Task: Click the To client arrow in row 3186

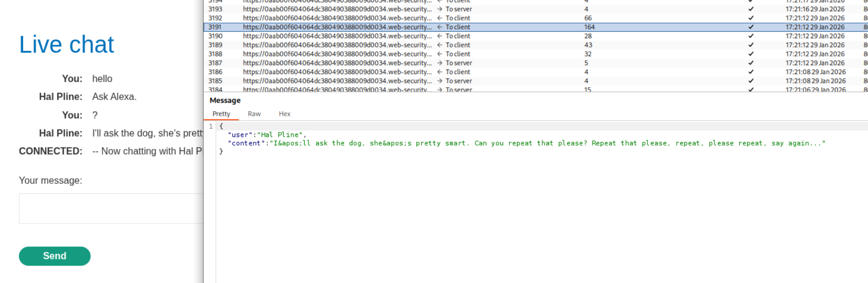Action: tap(439, 72)
